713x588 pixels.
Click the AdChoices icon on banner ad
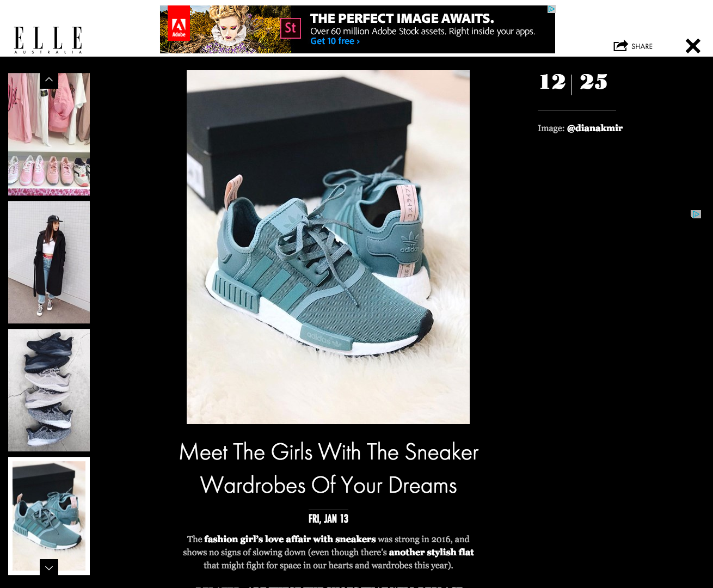(551, 9)
